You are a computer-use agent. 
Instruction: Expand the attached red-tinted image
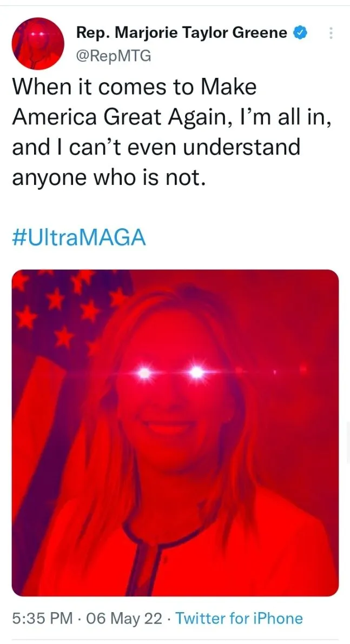tap(175, 433)
